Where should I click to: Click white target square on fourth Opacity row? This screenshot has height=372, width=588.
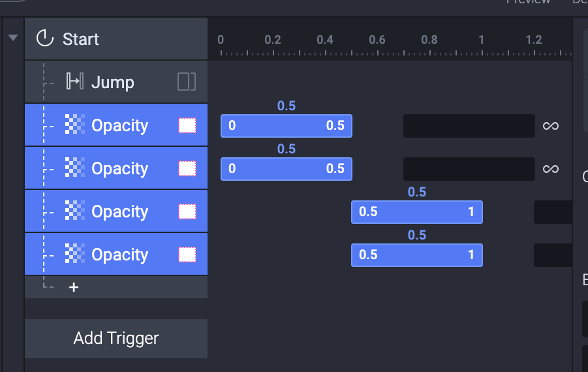pyautogui.click(x=187, y=255)
